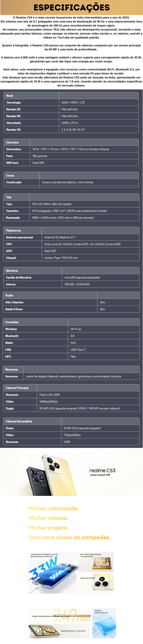143x644 pixels.
Task: Click the GPU value Mali-G57
Action: pyautogui.click(x=50, y=251)
